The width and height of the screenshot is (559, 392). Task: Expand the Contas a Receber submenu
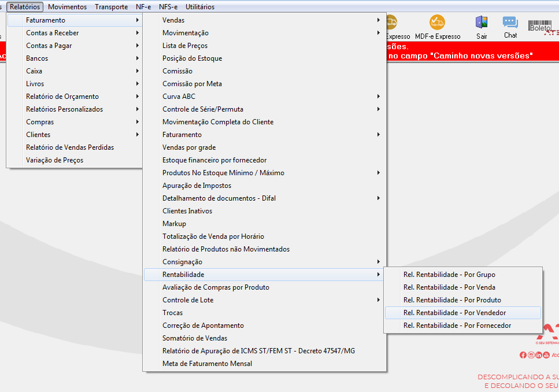point(75,33)
